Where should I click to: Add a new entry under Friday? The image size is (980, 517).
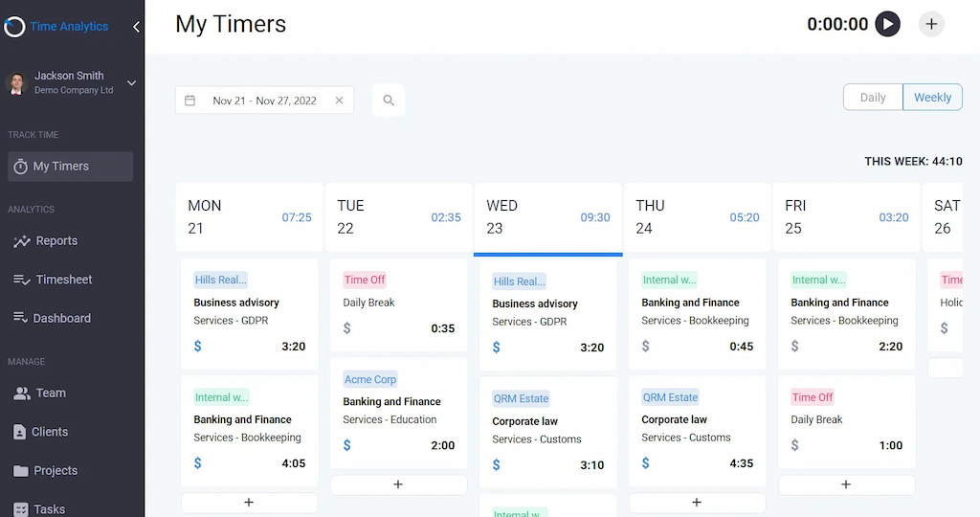846,484
